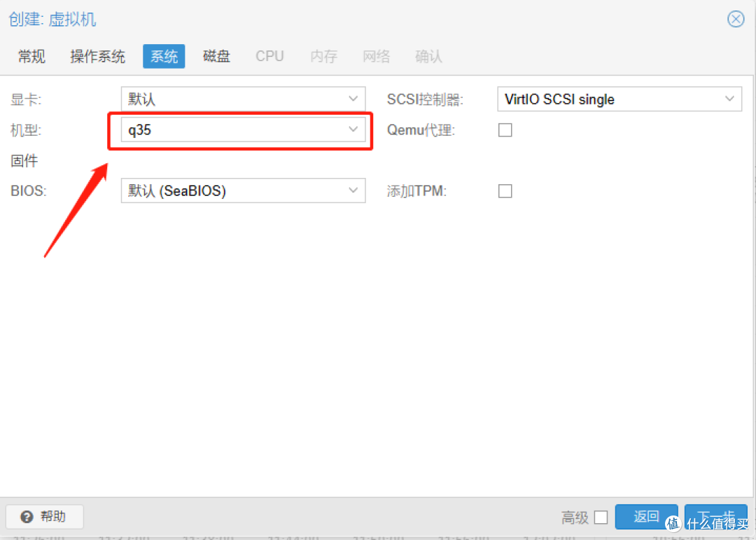Select the 系统 tab

164,57
